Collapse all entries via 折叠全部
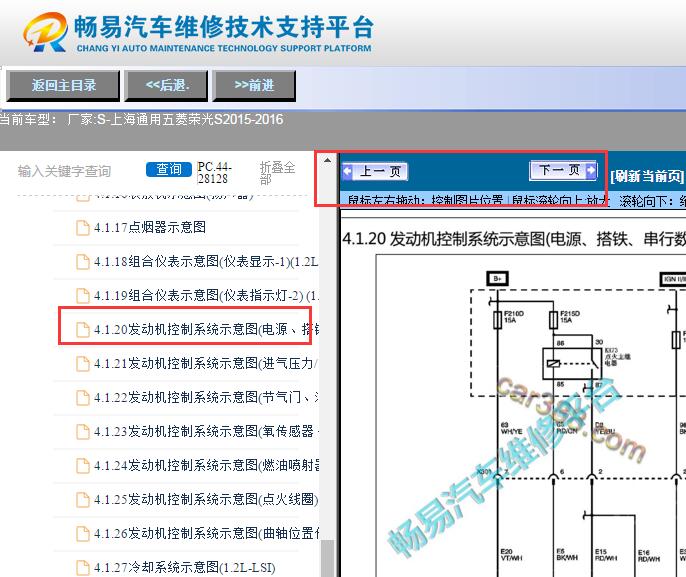686x577 pixels. [x=277, y=173]
